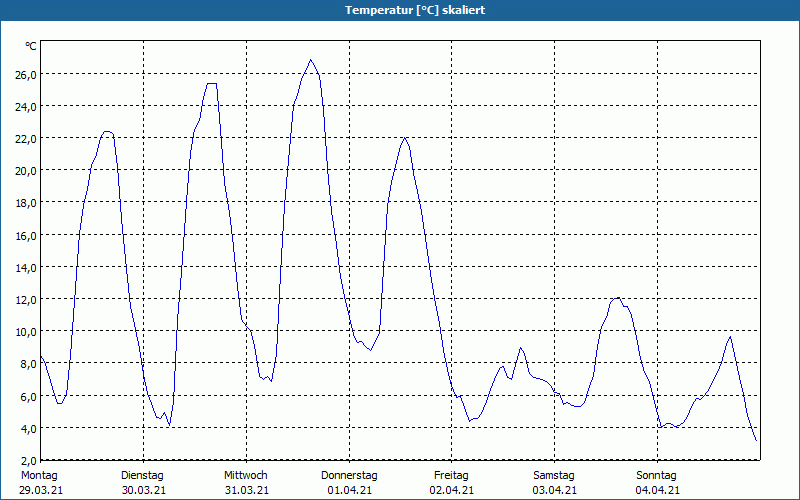The width and height of the screenshot is (800, 500).
Task: Select the Sonntag day label
Action: pos(656,475)
